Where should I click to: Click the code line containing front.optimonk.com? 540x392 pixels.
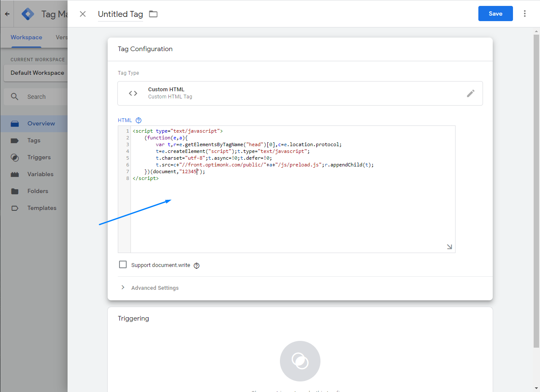265,165
